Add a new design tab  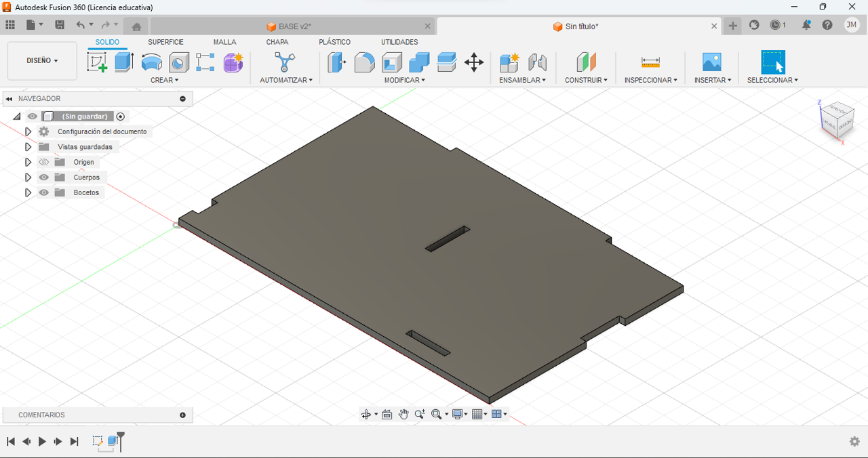733,26
